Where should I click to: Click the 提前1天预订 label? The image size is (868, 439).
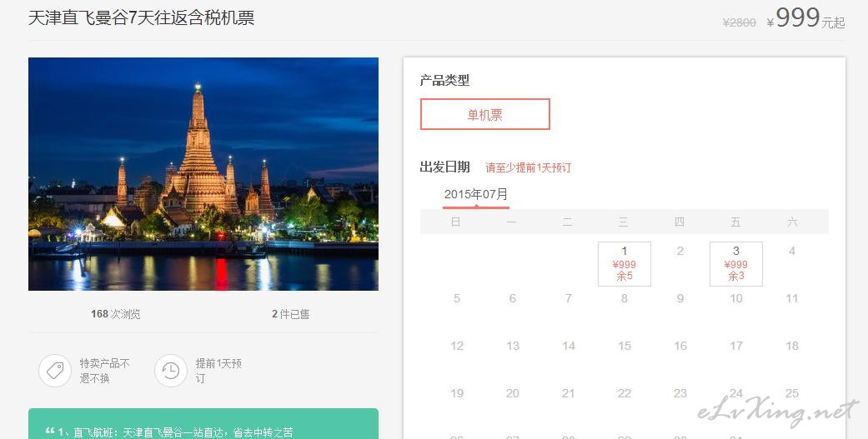(x=218, y=371)
